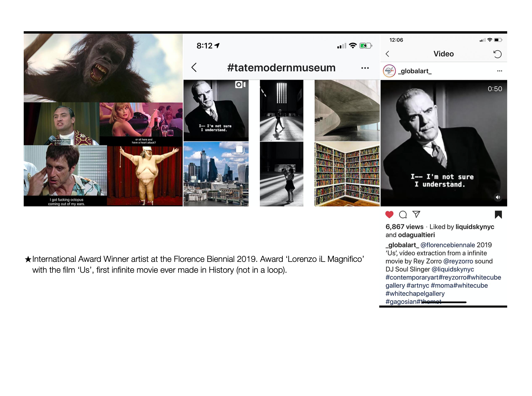This screenshot has width=532, height=396.
Task: Open the liquidskynyc profile from Liked by
Action: click(475, 227)
